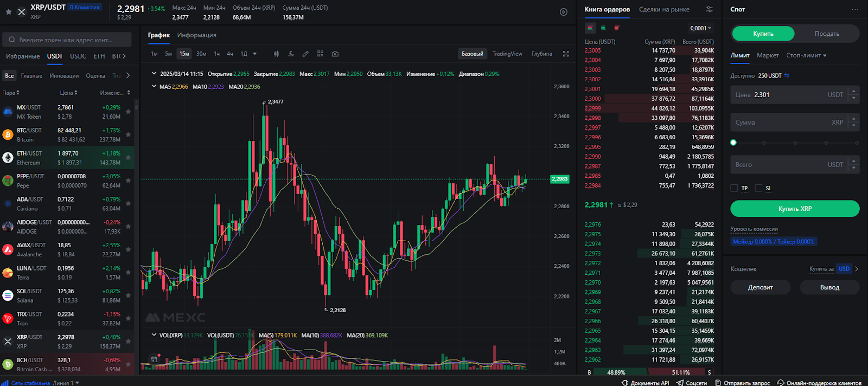Click the token search input field
This screenshot has width=868, height=386.
tap(67, 40)
